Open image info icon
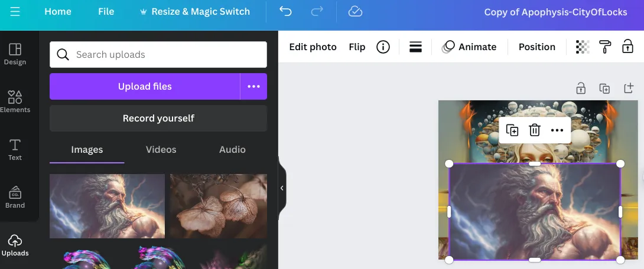644x269 pixels. coord(383,47)
